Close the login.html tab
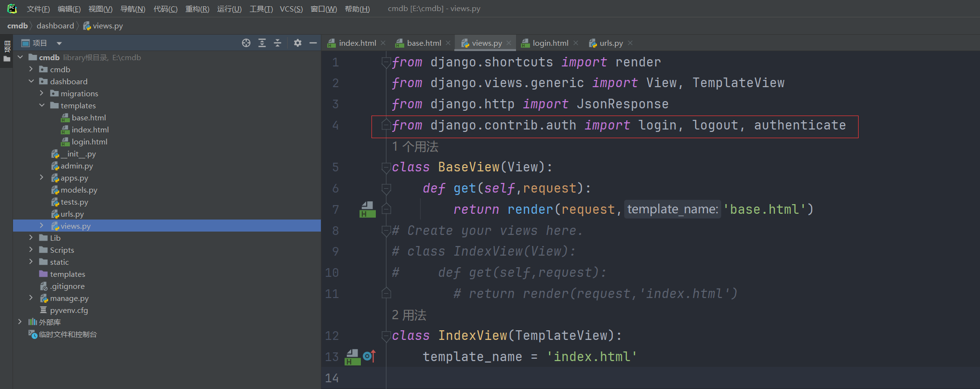This screenshot has height=389, width=980. click(x=576, y=43)
